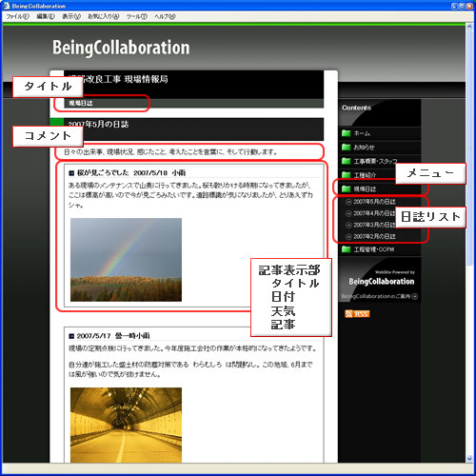Image resolution: width=476 pixels, height=476 pixels.
Task: Click the orange RSS feed icon
Action: [357, 314]
